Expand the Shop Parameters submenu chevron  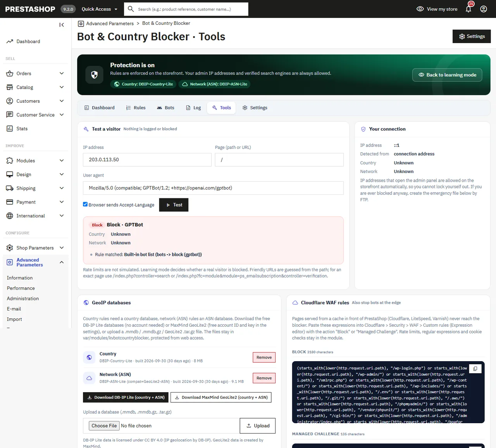tap(62, 248)
